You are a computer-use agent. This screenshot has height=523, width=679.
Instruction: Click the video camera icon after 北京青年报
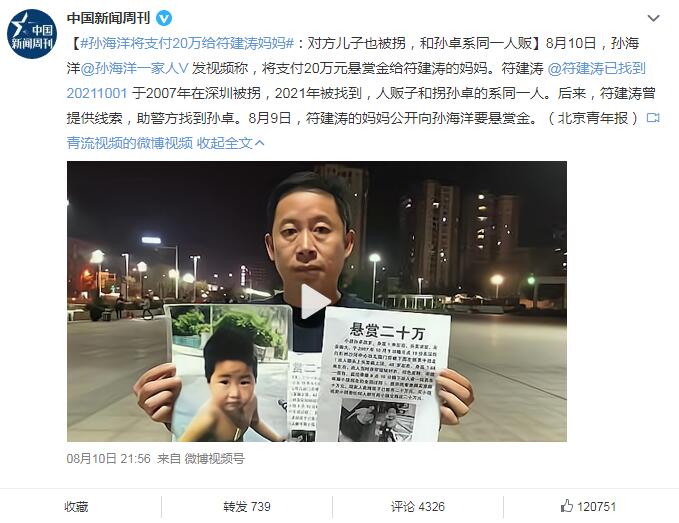[653, 118]
